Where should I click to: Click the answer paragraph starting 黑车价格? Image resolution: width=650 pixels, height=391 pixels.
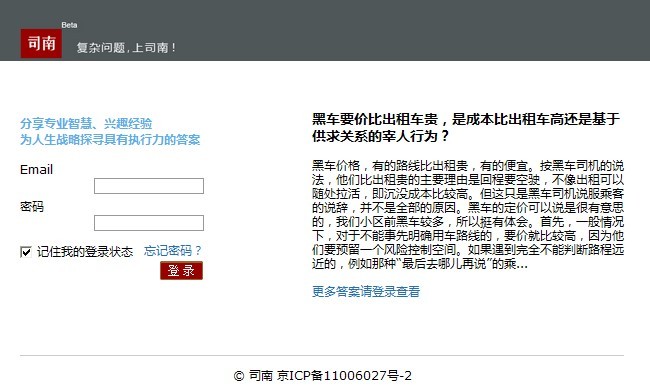pos(468,214)
